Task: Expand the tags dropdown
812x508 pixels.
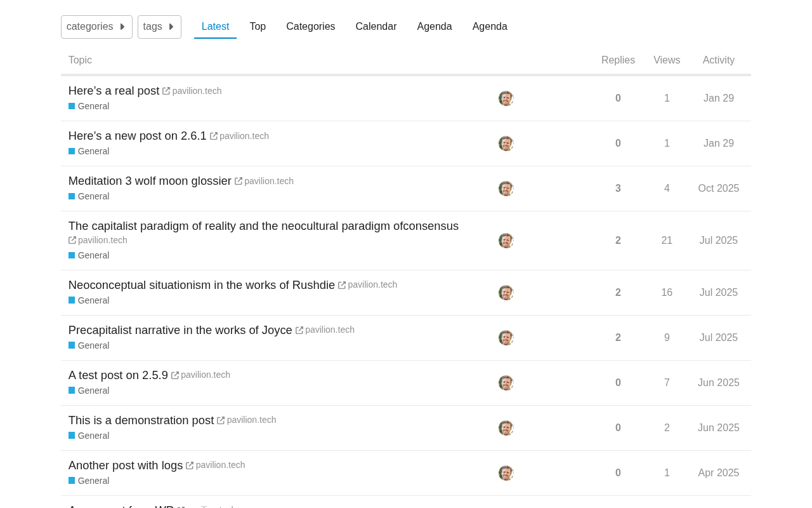Action: click(159, 27)
